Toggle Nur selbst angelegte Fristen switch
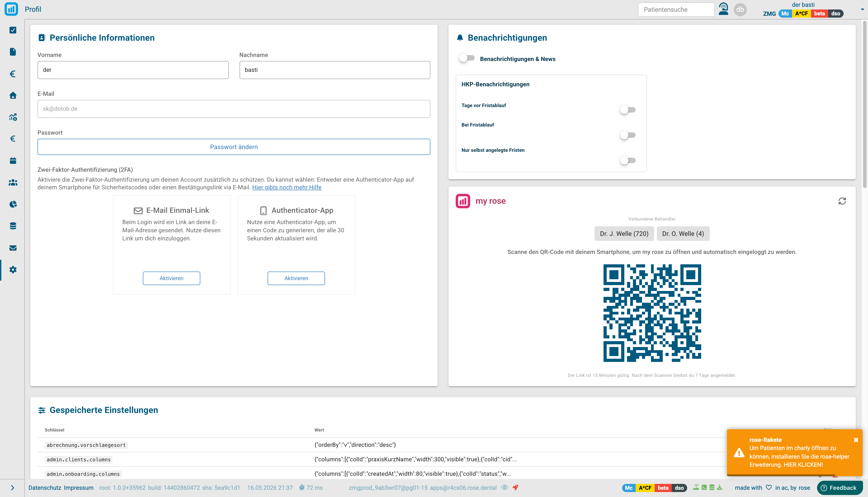 628,160
